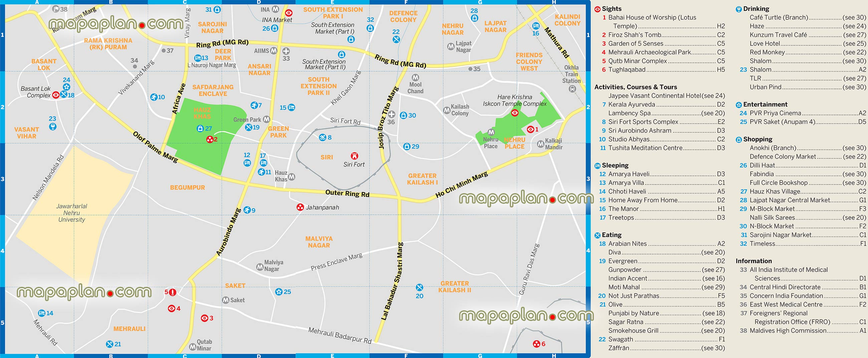Viewport: 868px width, 358px height.
Task: Click Garden of 5 Senses marker 3
Action: pyautogui.click(x=205, y=318)
